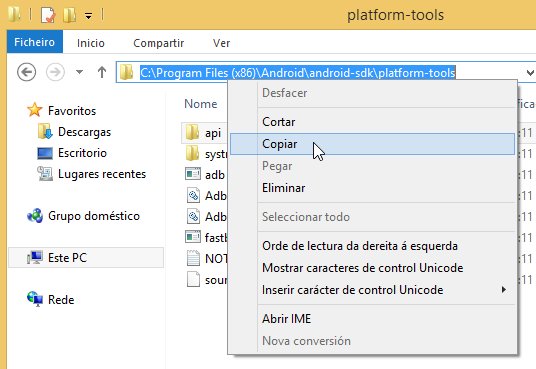Click the New folder quick access icon
Screen dimensions: 536x369
pos(69,15)
